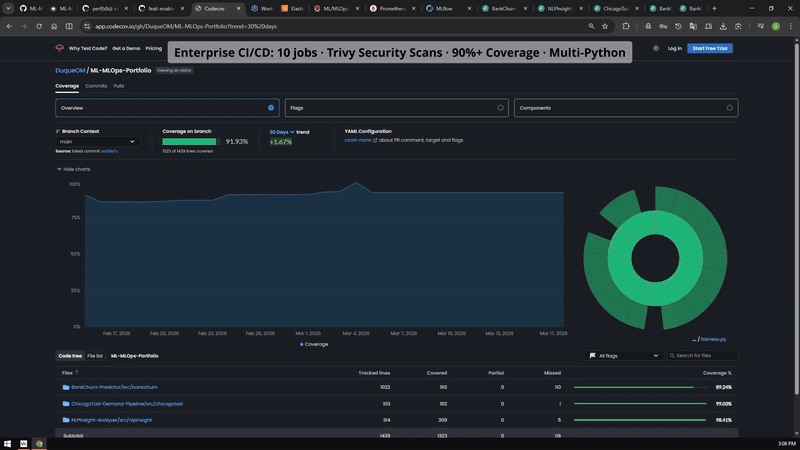
Task: Select the Overview radio option
Action: pos(271,108)
